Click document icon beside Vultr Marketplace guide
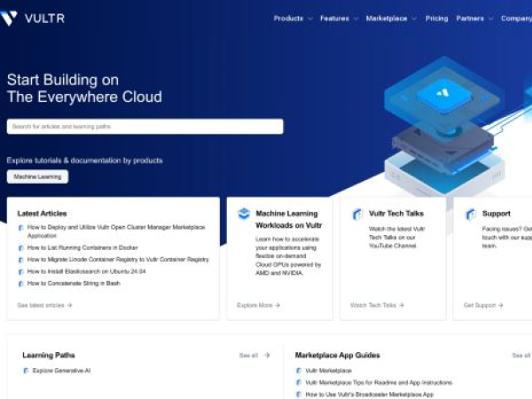Screen dimensions: 532x399 coord(299,371)
